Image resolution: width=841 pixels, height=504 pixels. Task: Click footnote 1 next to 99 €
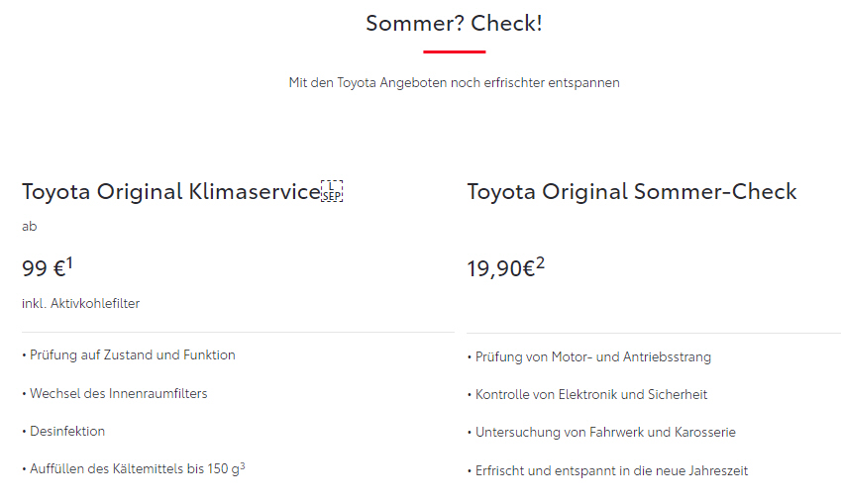69,262
